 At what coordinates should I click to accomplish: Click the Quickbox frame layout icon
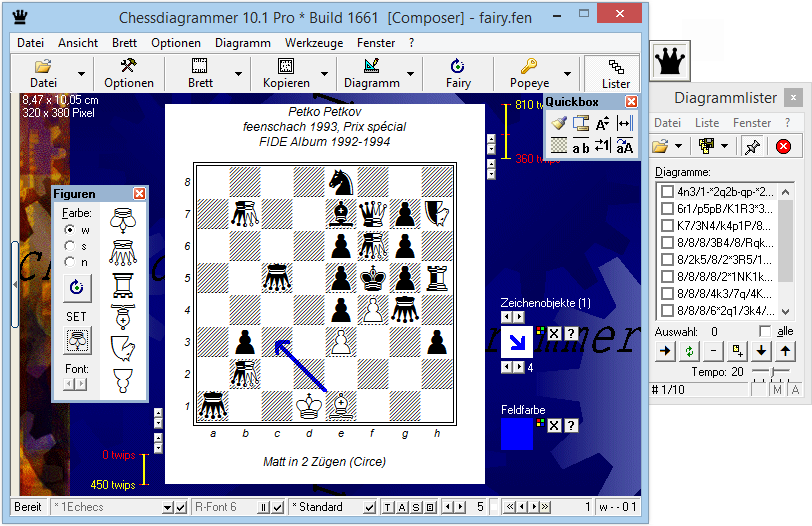point(581,123)
